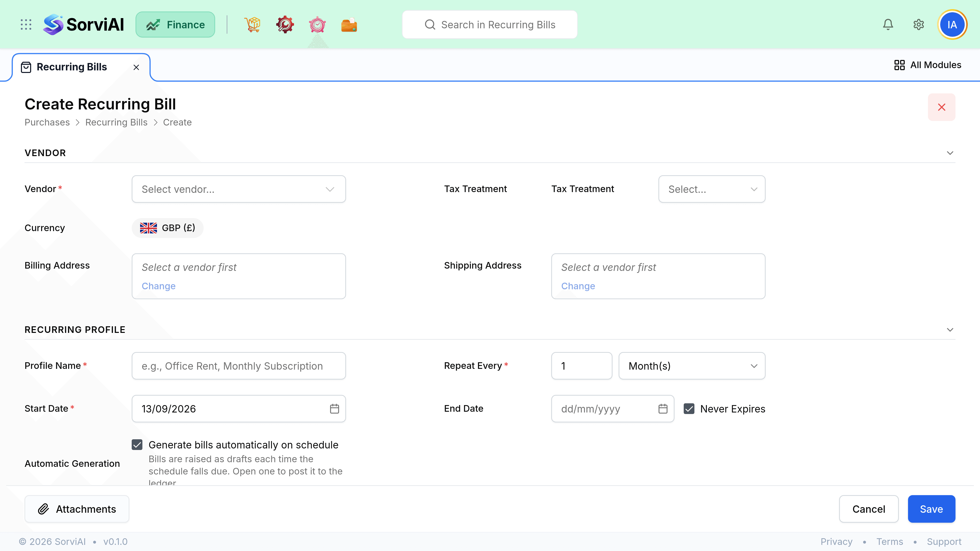
Task: Open the Month(s) interval dropdown
Action: click(692, 366)
